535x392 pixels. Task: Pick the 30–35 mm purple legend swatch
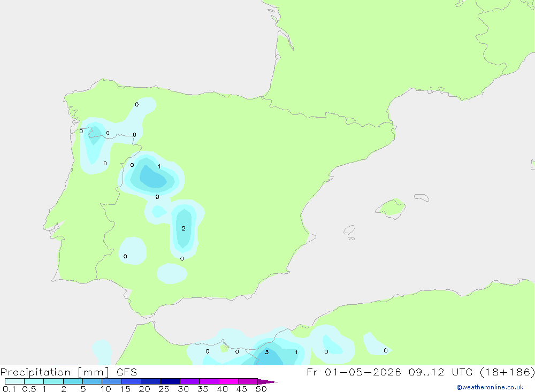pyautogui.click(x=189, y=381)
